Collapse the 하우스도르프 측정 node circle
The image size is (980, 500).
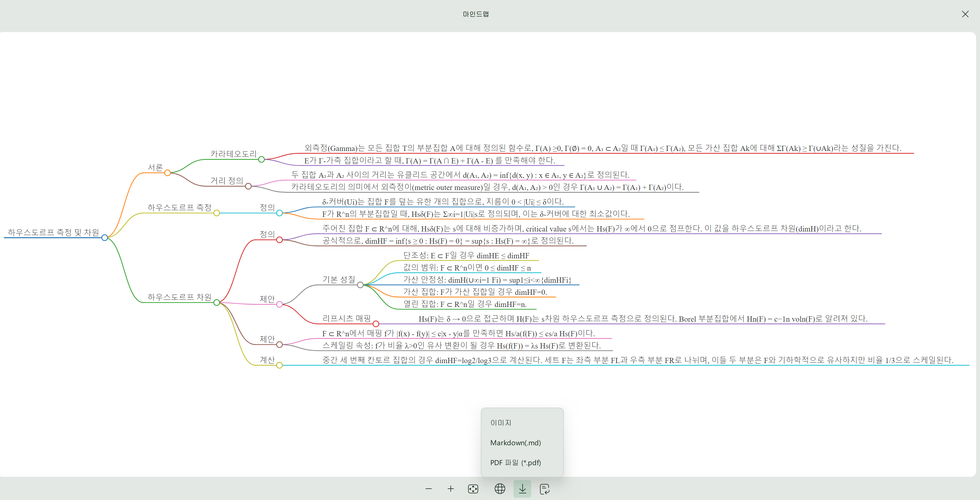coord(216,213)
